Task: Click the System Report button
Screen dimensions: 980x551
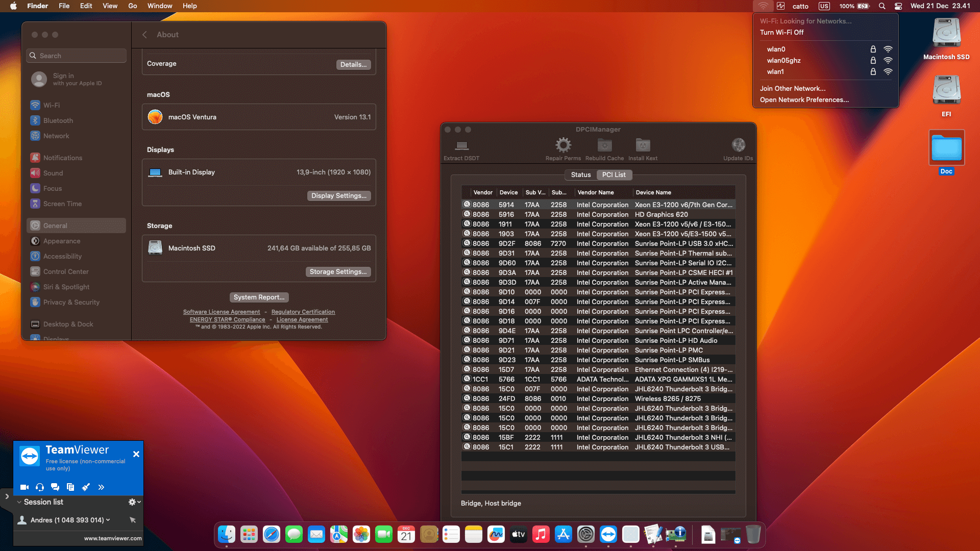Action: click(259, 297)
